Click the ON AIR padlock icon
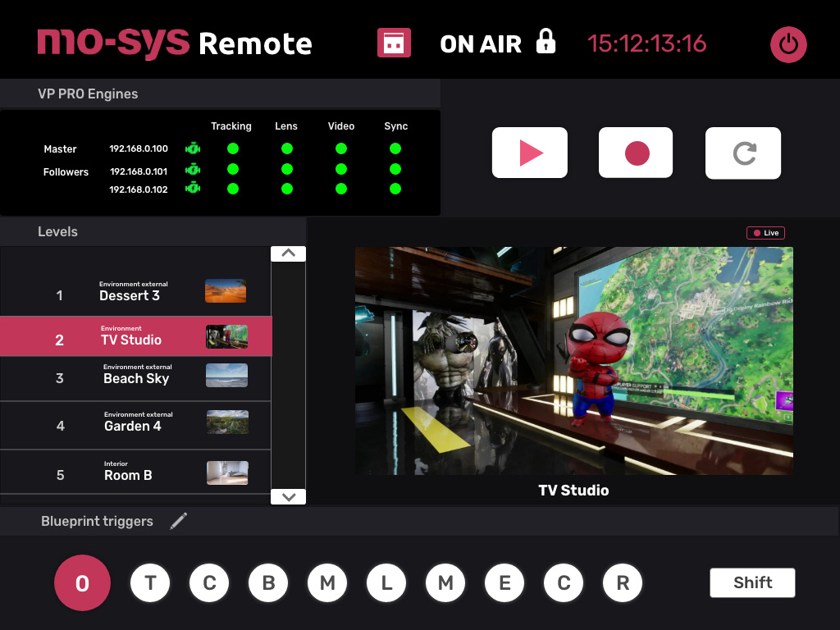 click(546, 41)
